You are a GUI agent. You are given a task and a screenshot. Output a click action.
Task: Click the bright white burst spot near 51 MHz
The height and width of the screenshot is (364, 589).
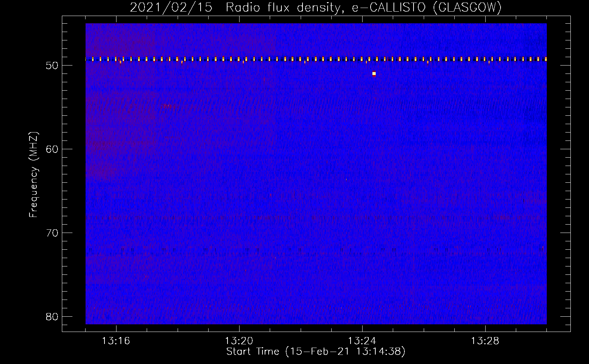click(374, 74)
